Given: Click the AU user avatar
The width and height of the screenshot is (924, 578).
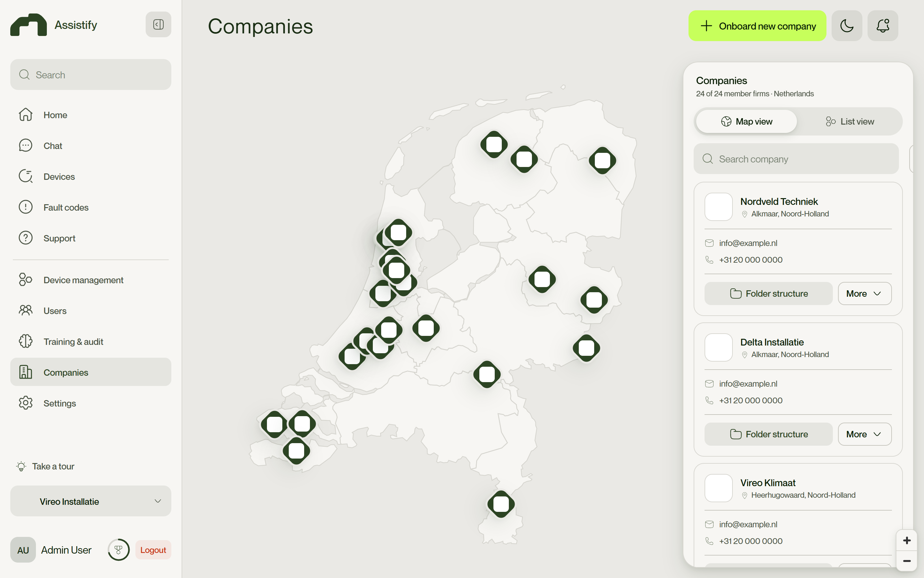Looking at the screenshot, I should coord(23,550).
